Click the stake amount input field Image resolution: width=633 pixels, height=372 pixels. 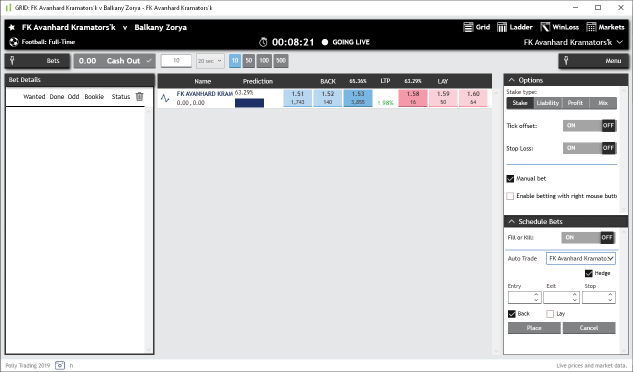tap(176, 61)
